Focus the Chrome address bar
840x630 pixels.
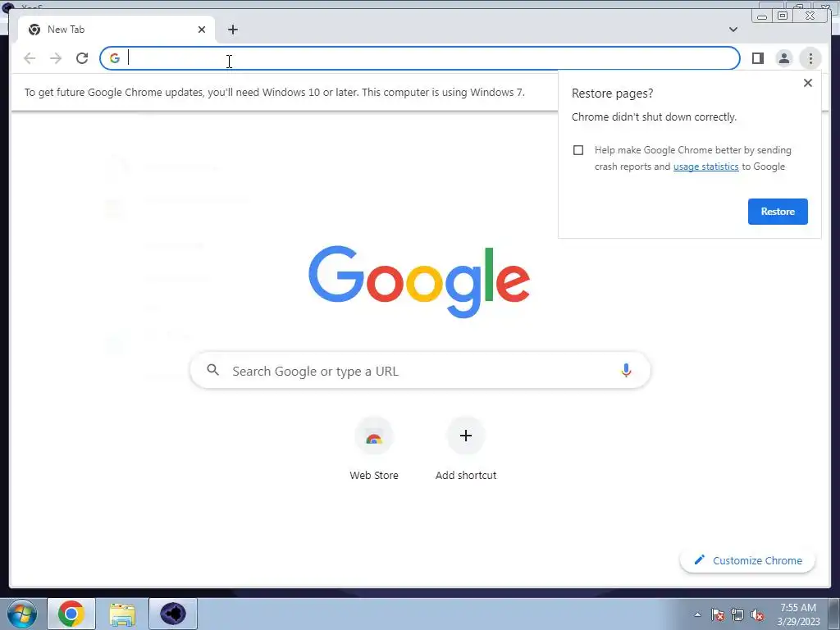(420, 58)
